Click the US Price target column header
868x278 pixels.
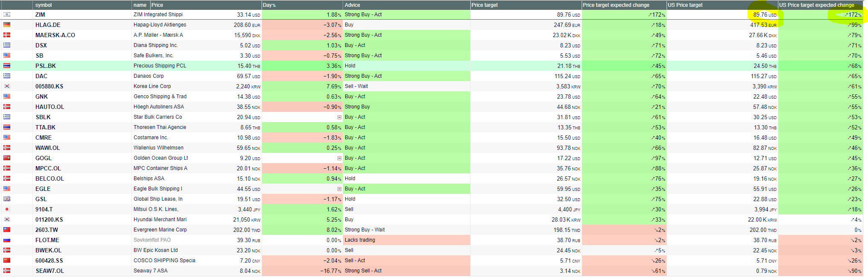pos(722,5)
